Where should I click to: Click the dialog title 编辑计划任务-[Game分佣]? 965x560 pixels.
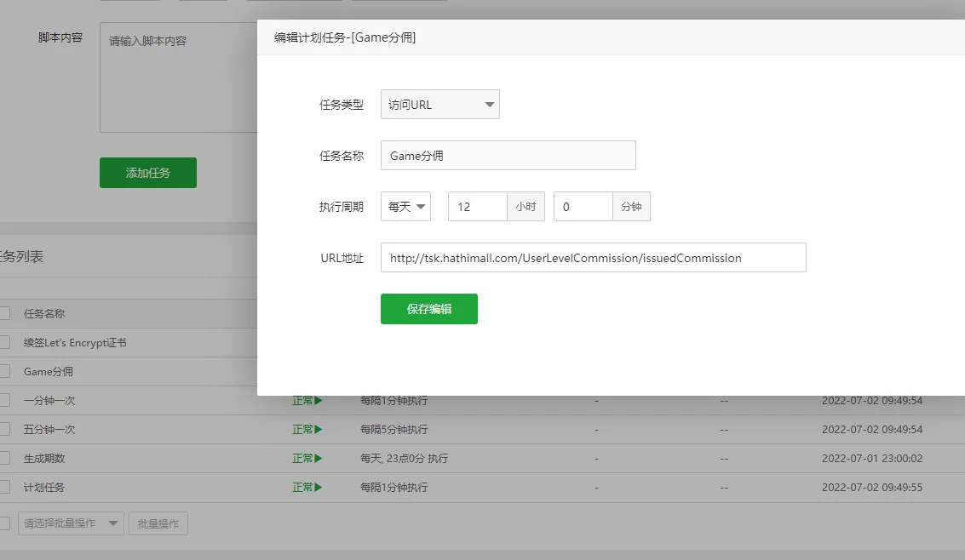pyautogui.click(x=345, y=37)
